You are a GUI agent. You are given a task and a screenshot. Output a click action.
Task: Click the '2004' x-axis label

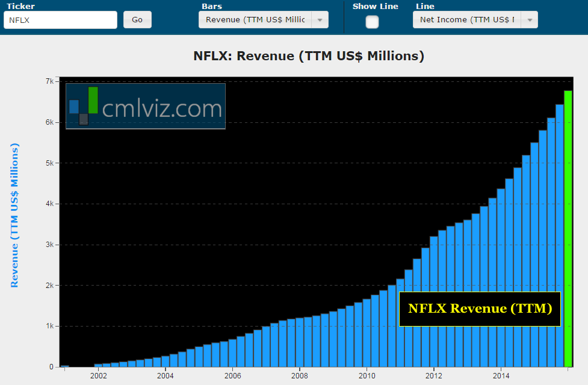[166, 376]
